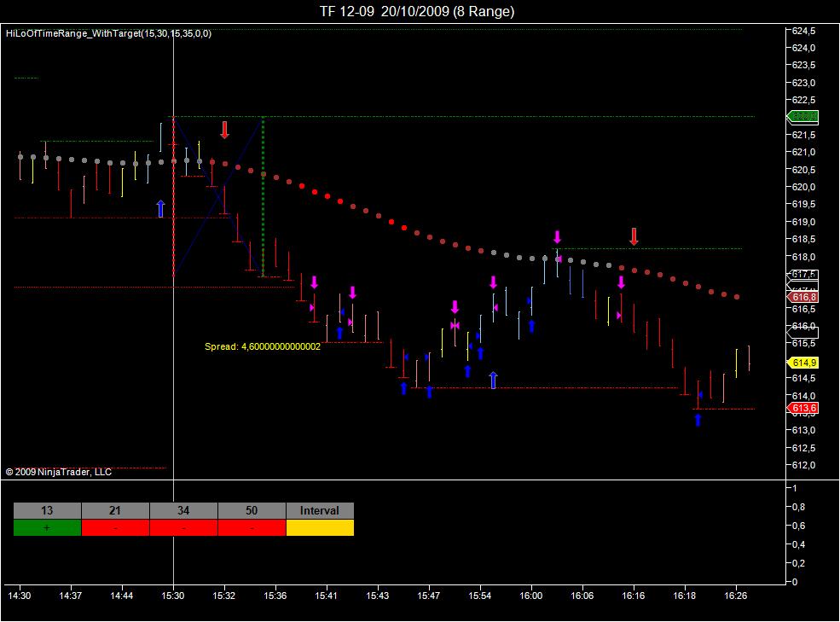Click the 16:26 time axis label
Viewport: 840px width, 622px height.
736,596
